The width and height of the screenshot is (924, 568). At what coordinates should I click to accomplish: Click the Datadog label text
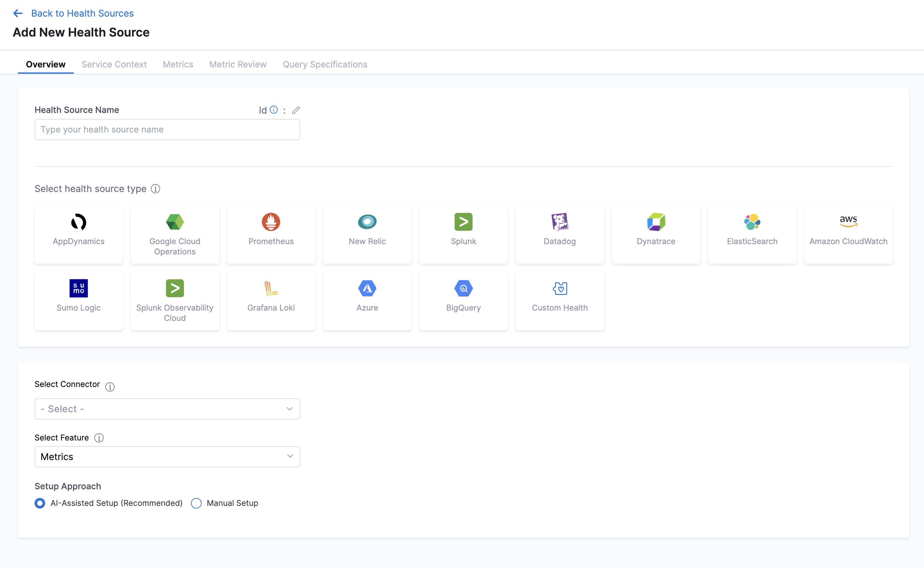[560, 241]
